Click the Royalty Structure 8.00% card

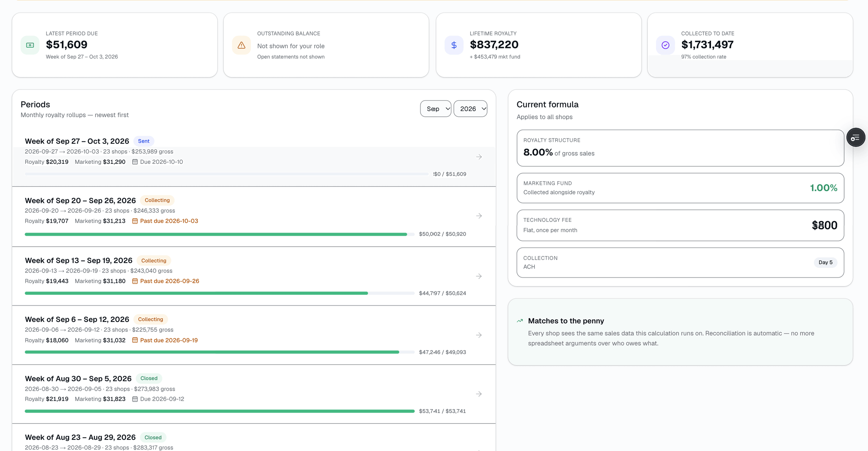[680, 148]
